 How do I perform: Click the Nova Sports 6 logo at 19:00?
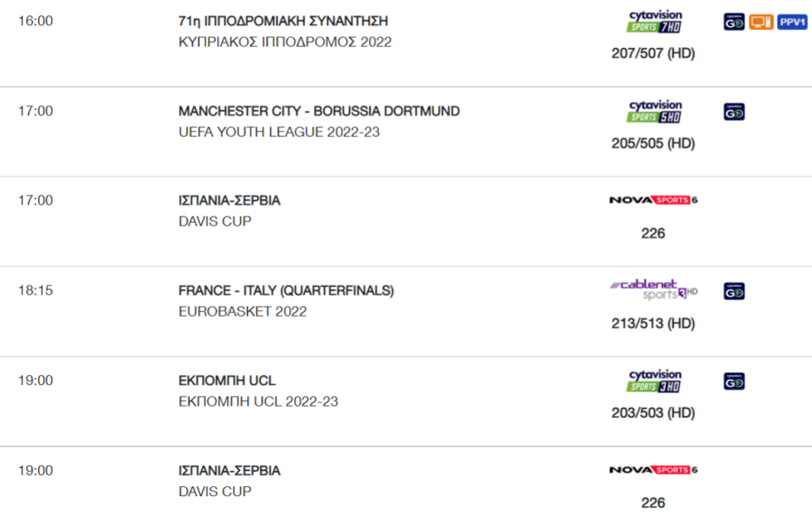pyautogui.click(x=653, y=469)
